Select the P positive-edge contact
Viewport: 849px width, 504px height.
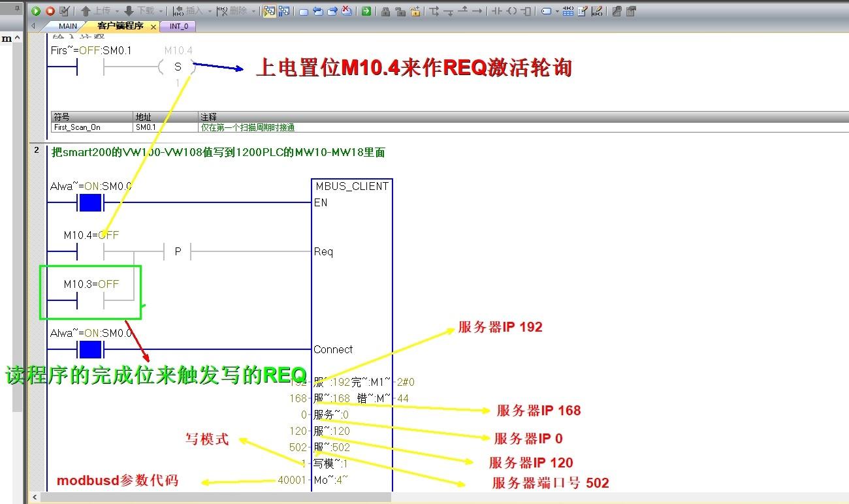177,251
